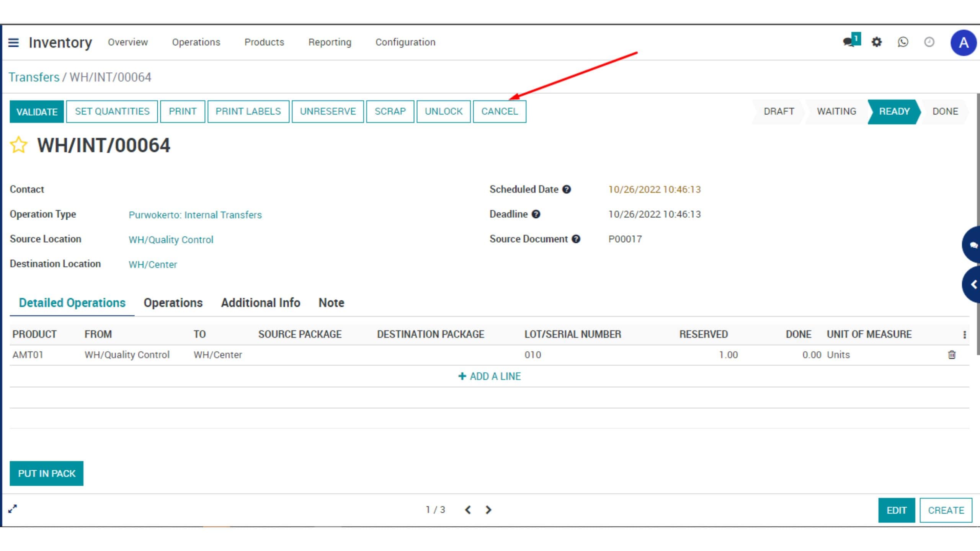Open the Products menu
The image size is (980, 551).
(x=264, y=42)
